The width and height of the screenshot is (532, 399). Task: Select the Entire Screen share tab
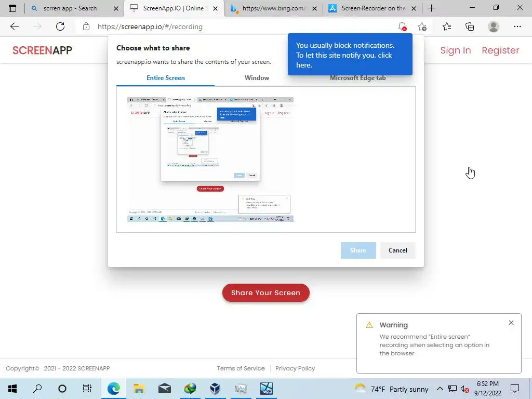(x=166, y=78)
